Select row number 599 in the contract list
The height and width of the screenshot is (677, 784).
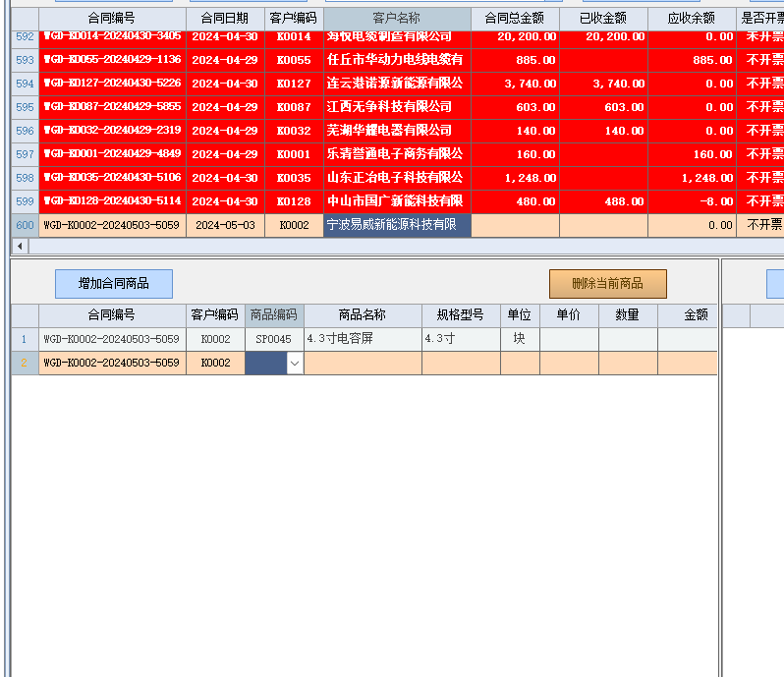[x=25, y=201]
